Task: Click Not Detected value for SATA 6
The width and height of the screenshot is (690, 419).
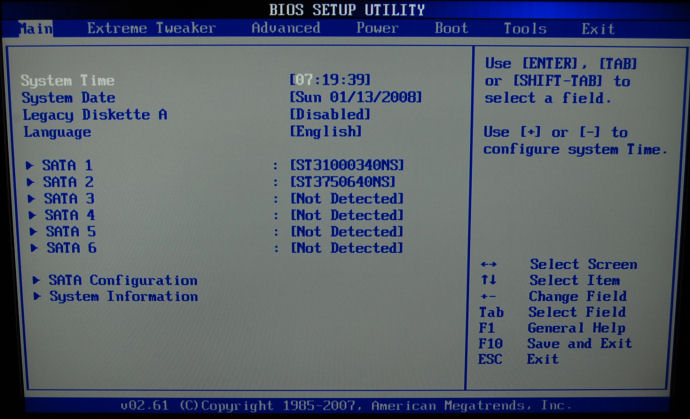Action: click(x=347, y=248)
